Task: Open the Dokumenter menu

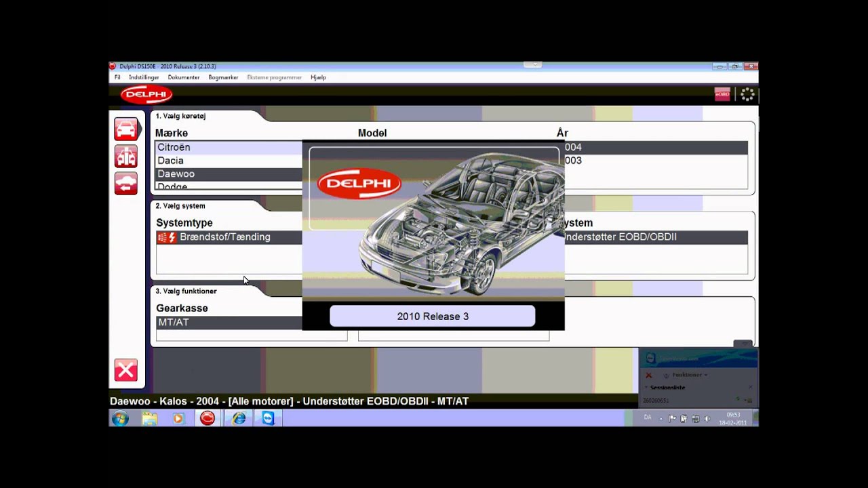Action: (184, 77)
